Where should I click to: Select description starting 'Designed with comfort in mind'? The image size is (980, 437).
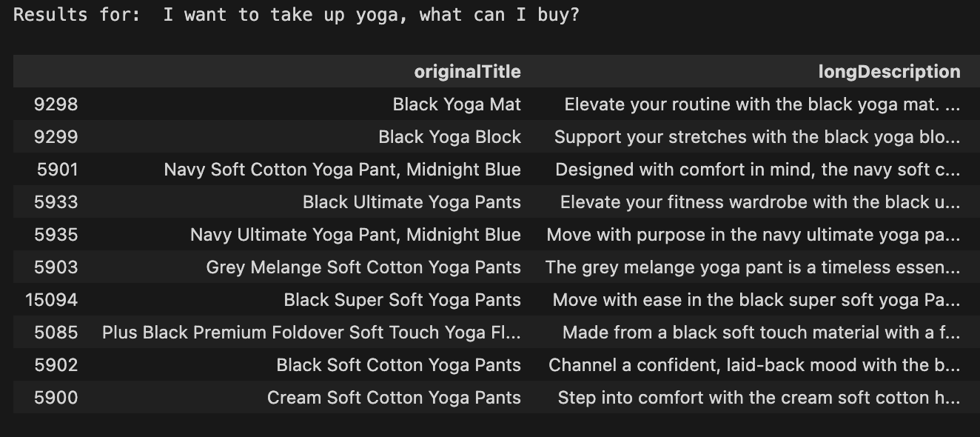(x=757, y=170)
